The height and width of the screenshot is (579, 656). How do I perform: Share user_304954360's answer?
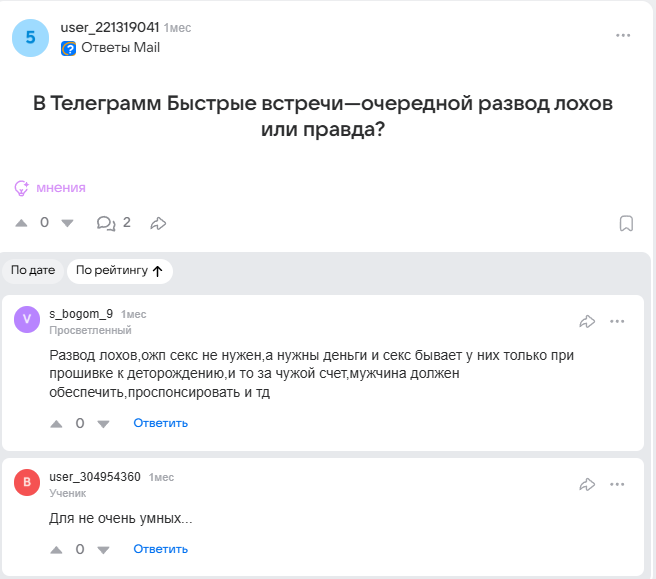588,484
